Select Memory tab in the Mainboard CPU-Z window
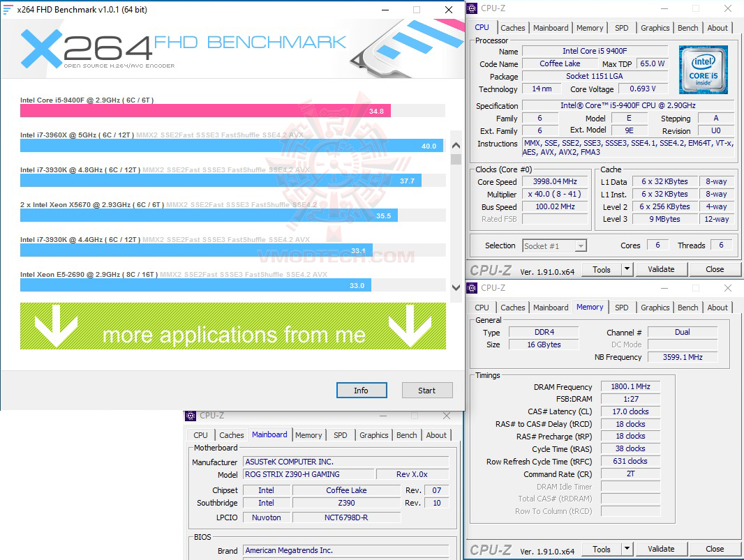Viewport: 744px width, 560px height. (x=308, y=435)
